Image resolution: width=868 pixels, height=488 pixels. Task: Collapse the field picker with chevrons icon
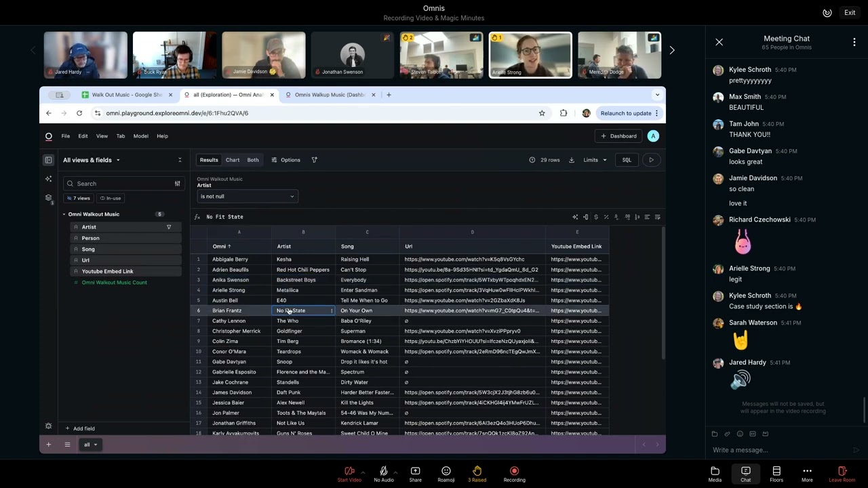click(180, 160)
